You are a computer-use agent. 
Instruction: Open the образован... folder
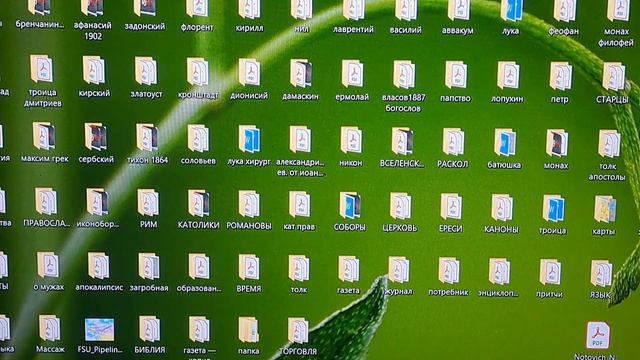(x=199, y=267)
